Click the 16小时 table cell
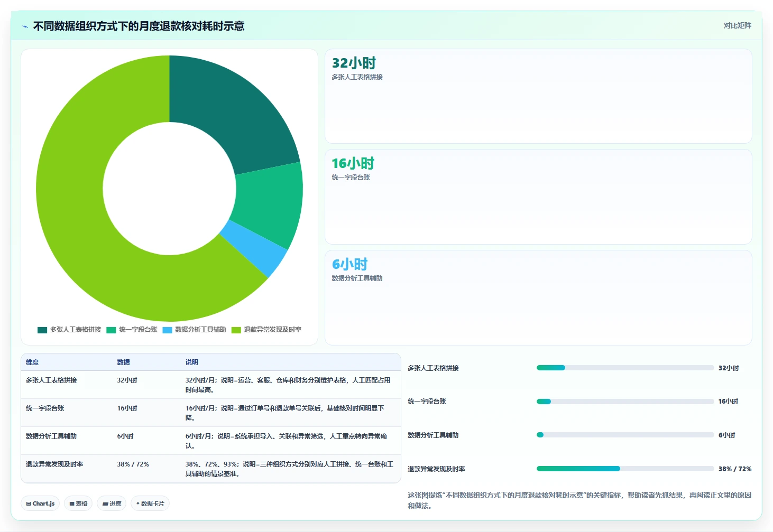 [x=127, y=408]
